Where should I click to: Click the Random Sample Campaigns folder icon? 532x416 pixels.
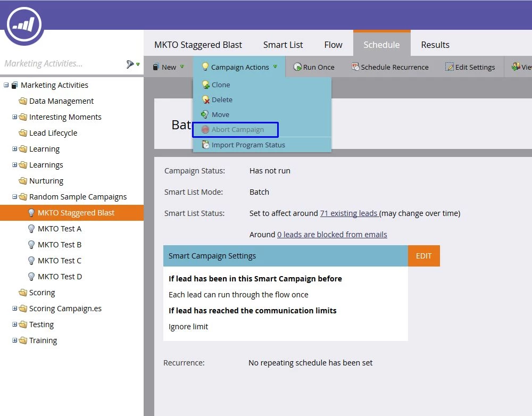pyautogui.click(x=23, y=197)
